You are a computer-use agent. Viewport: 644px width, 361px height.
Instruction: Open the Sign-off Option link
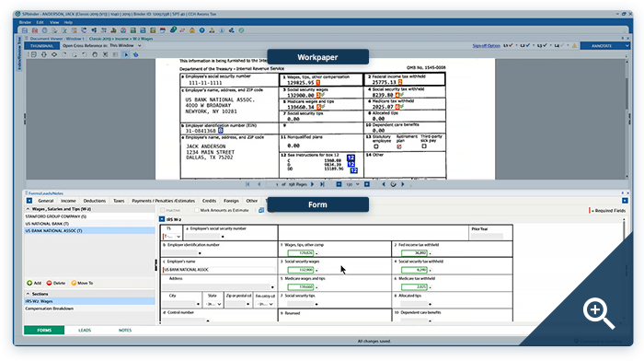(486, 46)
